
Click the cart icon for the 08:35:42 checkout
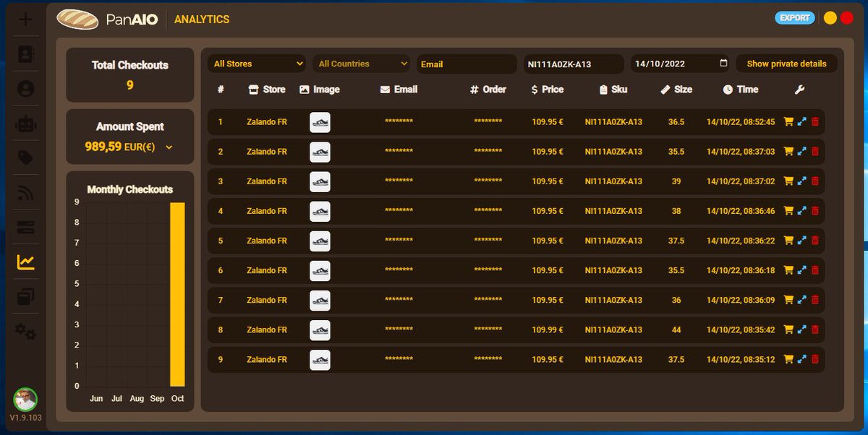(788, 330)
